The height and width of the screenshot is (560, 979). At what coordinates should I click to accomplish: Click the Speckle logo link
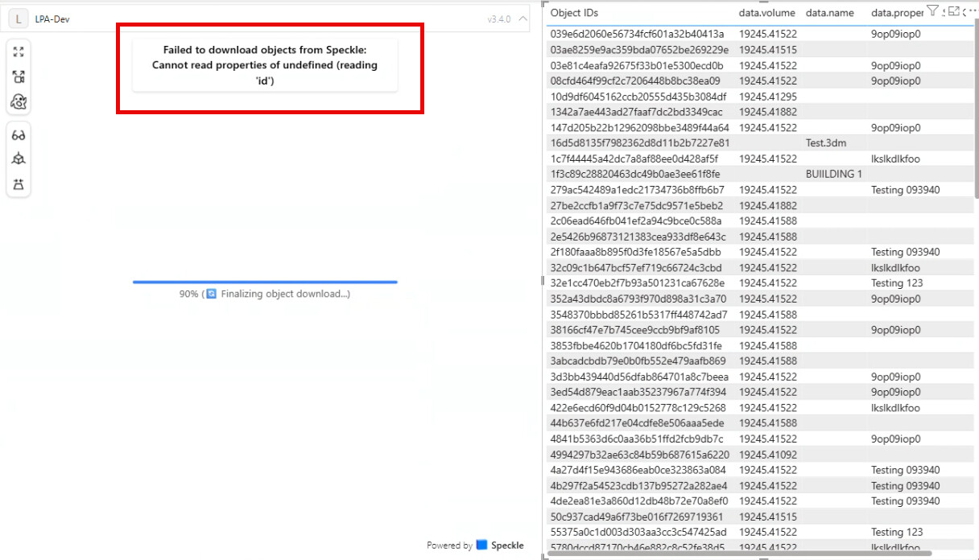(499, 545)
